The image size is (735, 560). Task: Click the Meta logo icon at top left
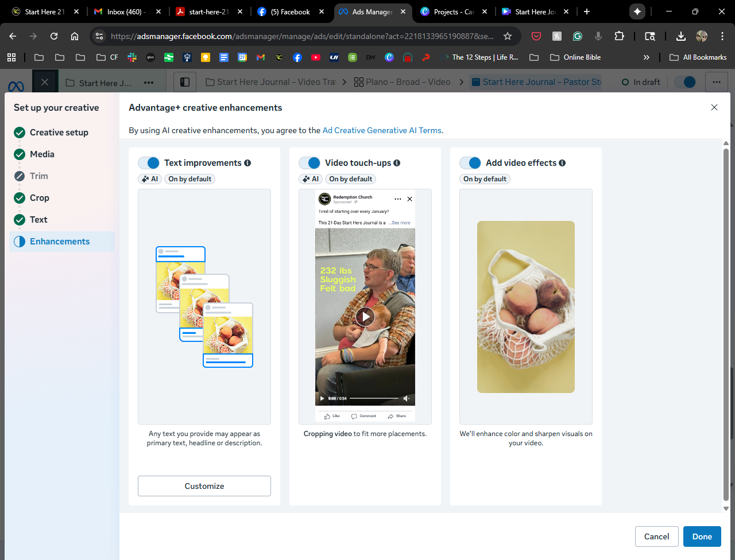(16, 86)
